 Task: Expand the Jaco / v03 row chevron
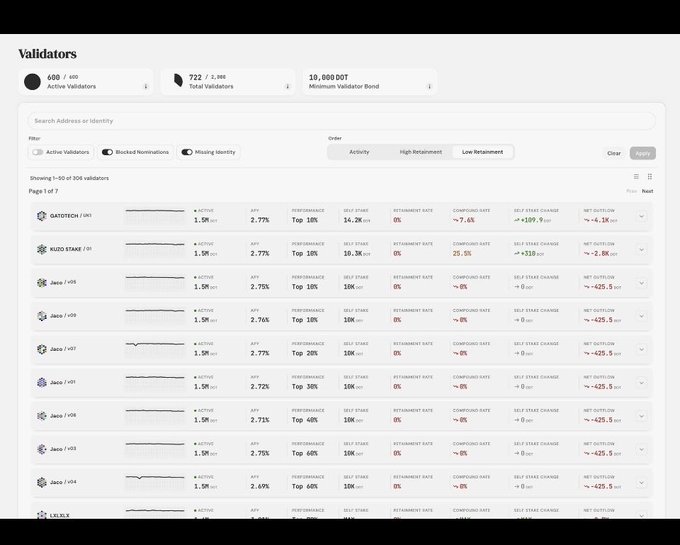[x=641, y=449]
